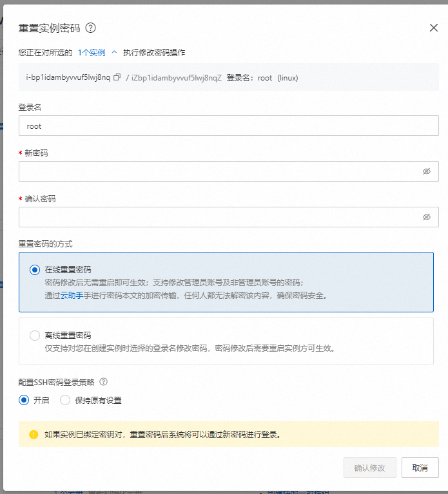
Task: Click the 取消 button
Action: pyautogui.click(x=420, y=468)
